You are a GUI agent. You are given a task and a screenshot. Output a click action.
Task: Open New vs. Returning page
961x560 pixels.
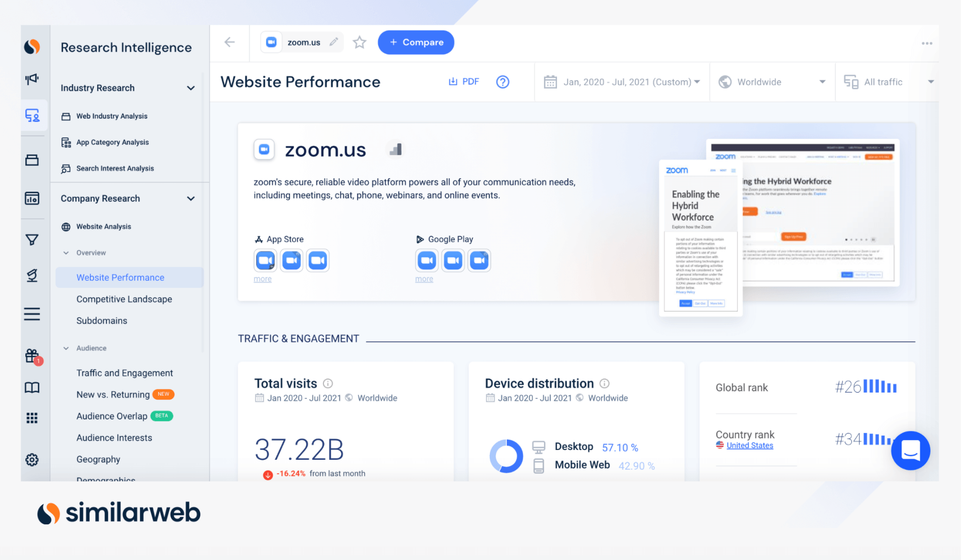113,395
